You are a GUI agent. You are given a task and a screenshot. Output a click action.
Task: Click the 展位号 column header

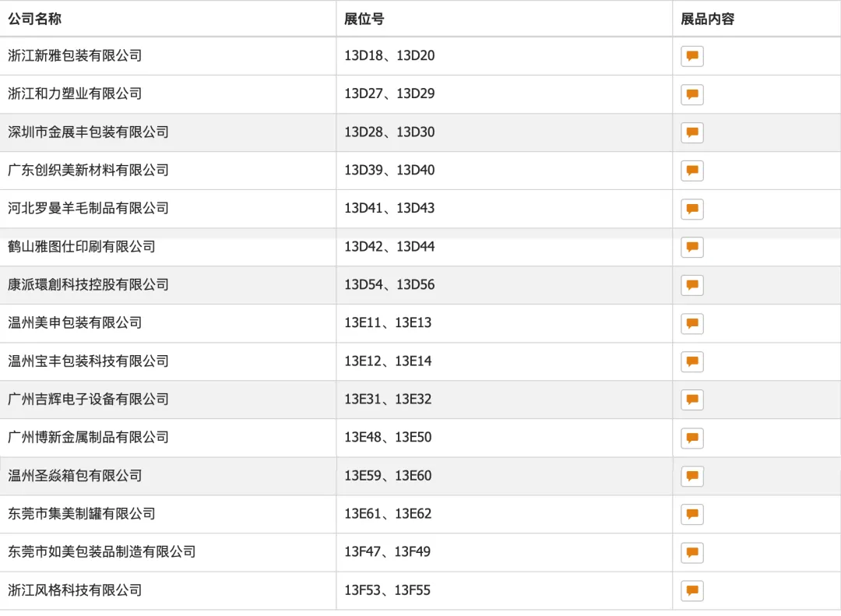364,19
